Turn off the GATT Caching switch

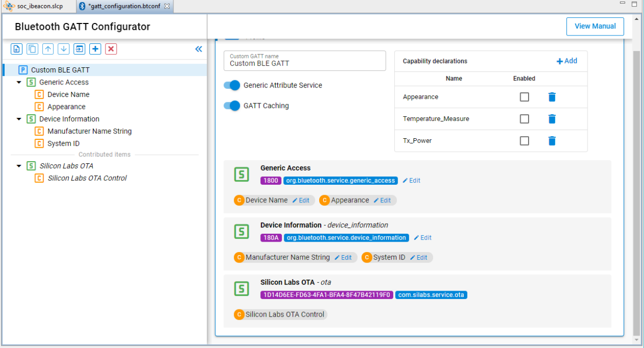pyautogui.click(x=232, y=106)
